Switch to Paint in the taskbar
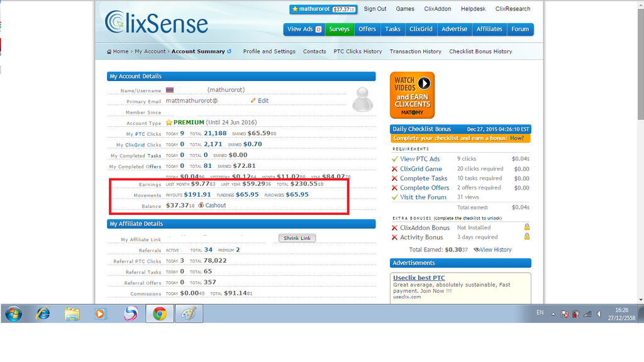 (x=189, y=314)
